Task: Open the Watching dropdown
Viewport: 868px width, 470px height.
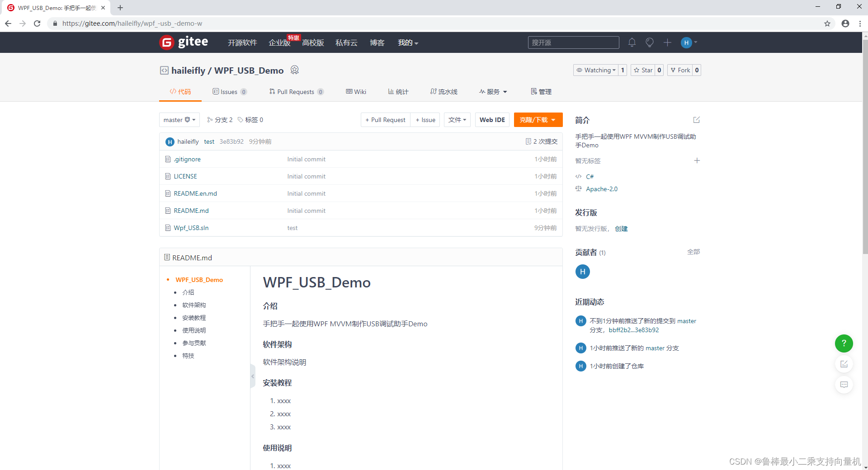Action: (x=595, y=70)
